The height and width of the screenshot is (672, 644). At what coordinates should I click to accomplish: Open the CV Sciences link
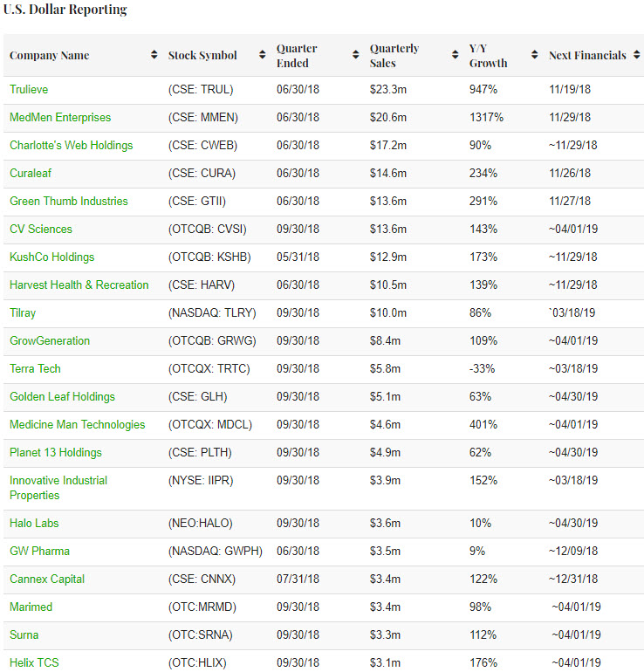(x=41, y=229)
